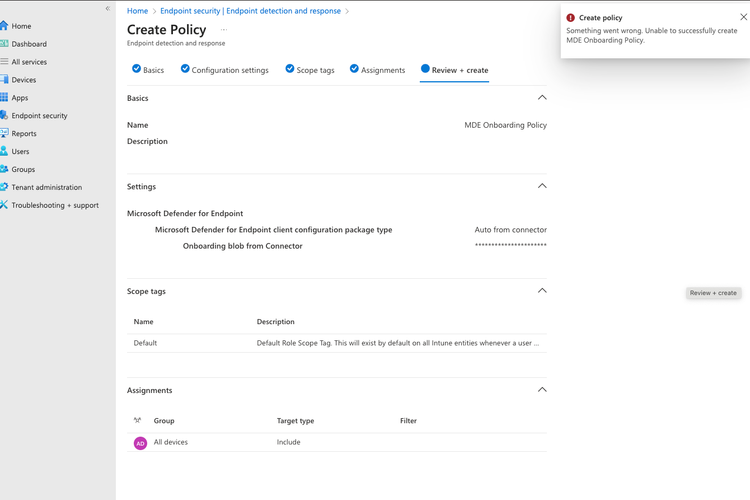Click the Home breadcrumb link
Image resolution: width=750 pixels, height=500 pixels.
click(137, 11)
